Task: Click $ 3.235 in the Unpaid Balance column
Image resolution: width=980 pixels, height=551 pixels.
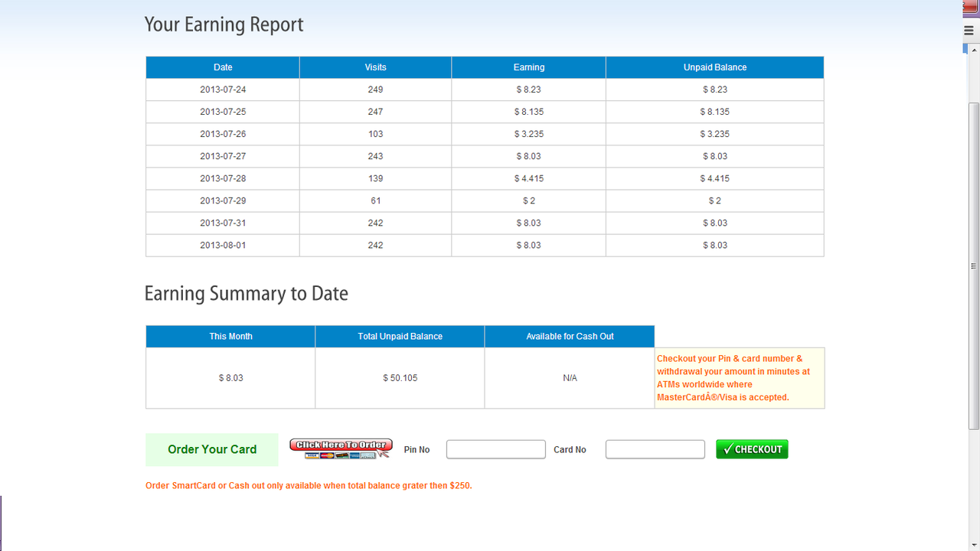Action: click(x=715, y=134)
